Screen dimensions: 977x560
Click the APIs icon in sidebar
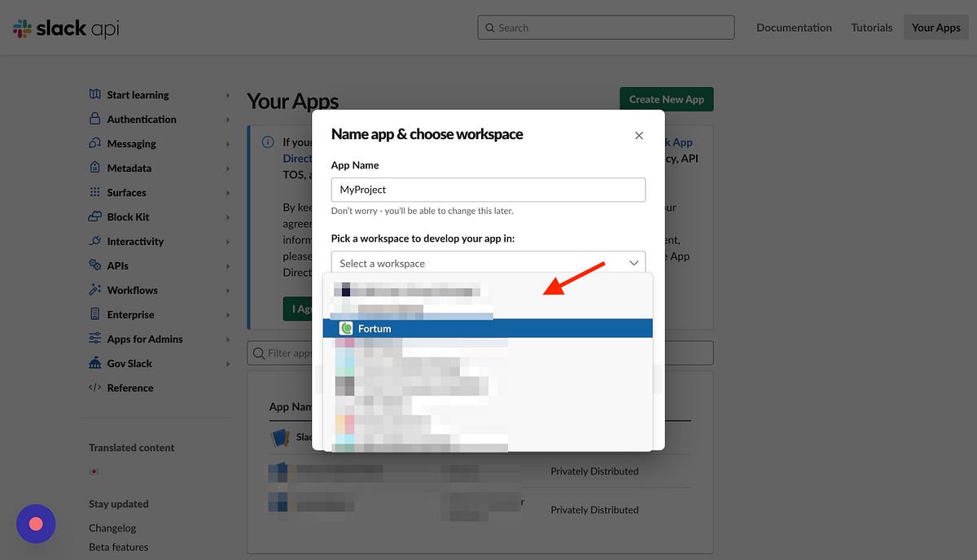pos(94,265)
